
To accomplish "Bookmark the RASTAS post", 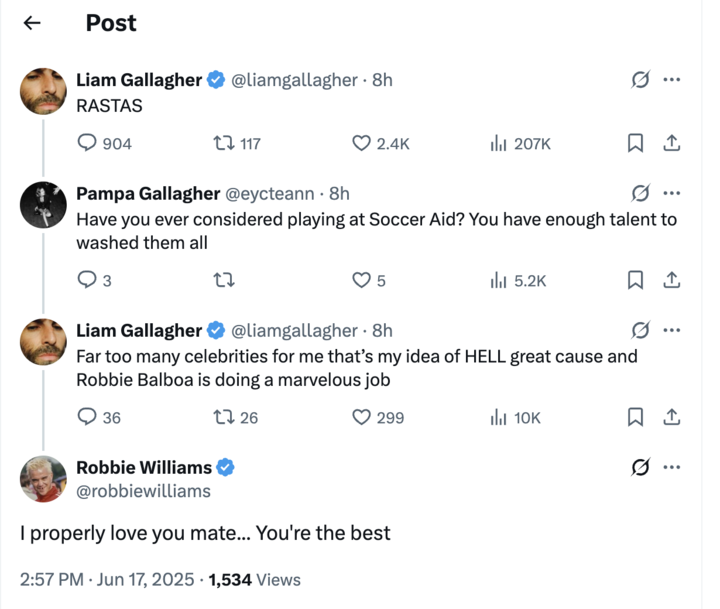I will pos(634,144).
